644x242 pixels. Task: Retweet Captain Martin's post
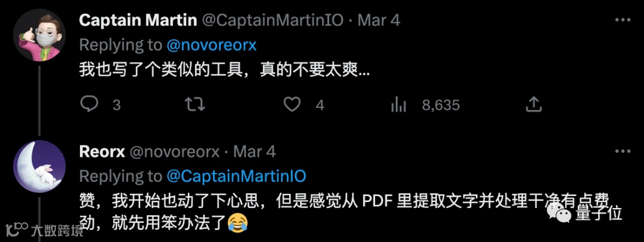(194, 105)
